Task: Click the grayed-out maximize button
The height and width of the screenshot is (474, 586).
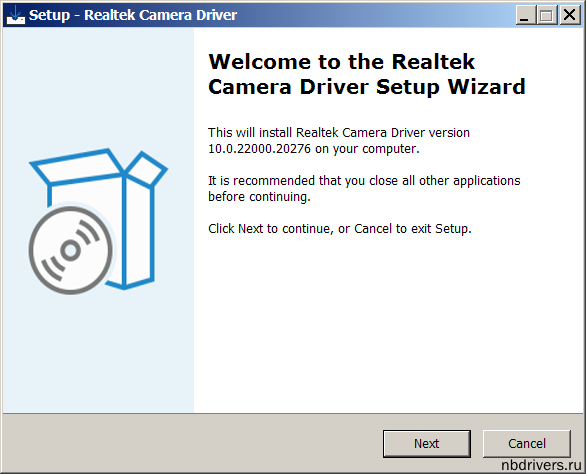Action: 547,15
